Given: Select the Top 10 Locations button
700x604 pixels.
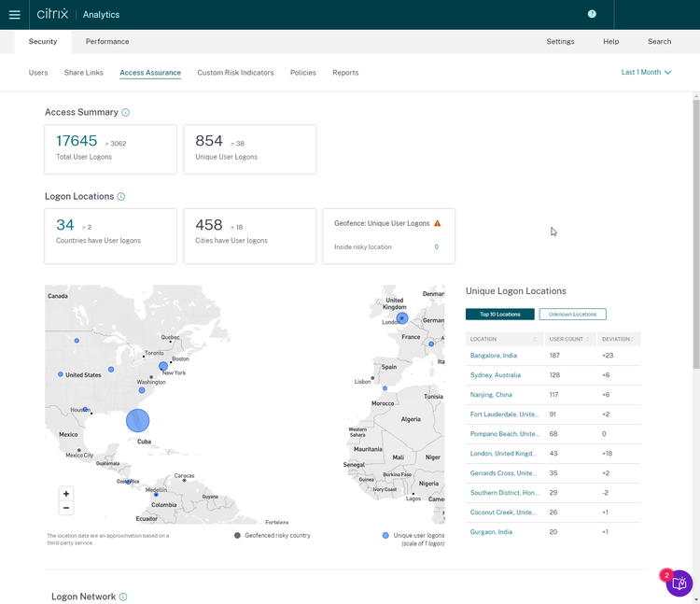Looking at the screenshot, I should pos(499,315).
